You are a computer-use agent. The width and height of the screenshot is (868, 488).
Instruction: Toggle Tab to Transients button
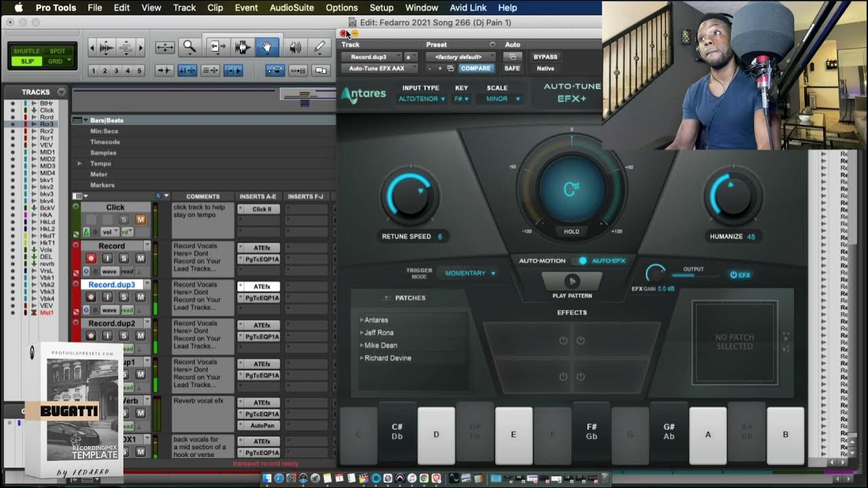(x=164, y=70)
